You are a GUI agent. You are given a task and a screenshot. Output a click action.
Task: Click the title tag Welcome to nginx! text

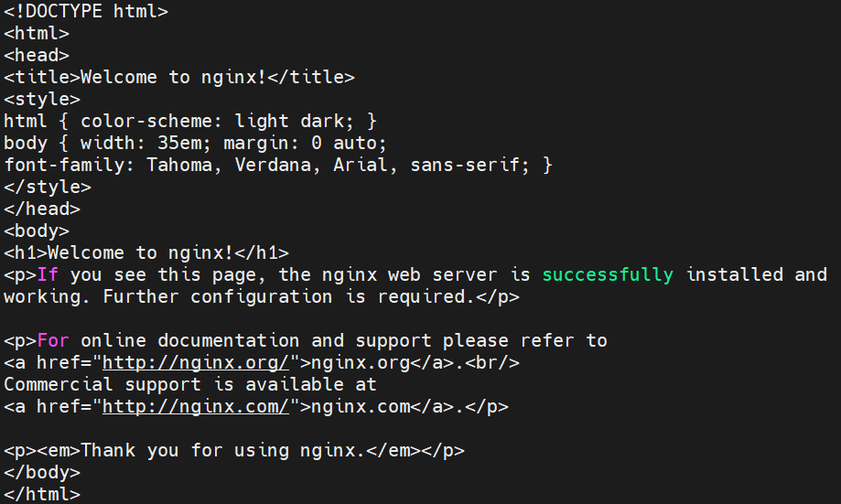pos(174,77)
